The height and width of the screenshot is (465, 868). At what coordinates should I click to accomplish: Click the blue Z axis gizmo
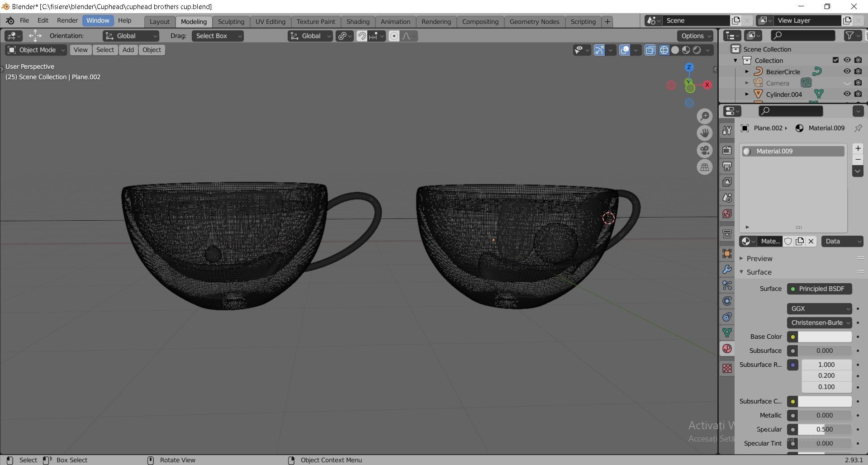pos(689,67)
